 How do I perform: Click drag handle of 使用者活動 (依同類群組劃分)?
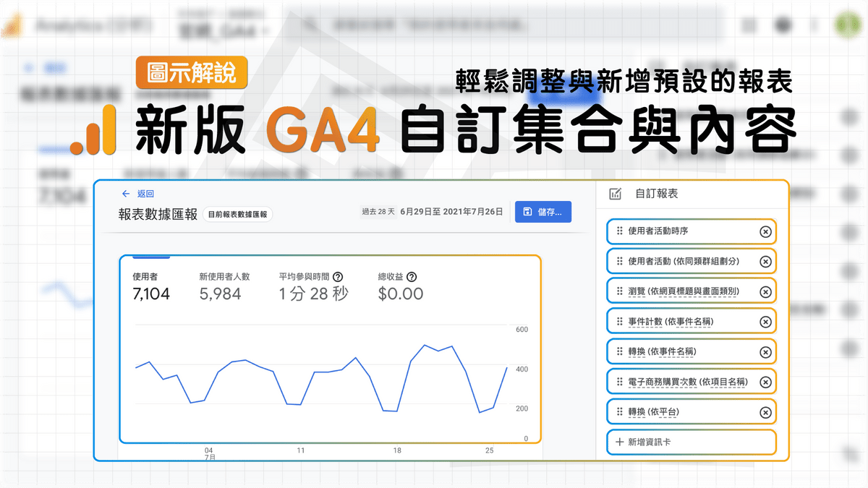pos(619,262)
